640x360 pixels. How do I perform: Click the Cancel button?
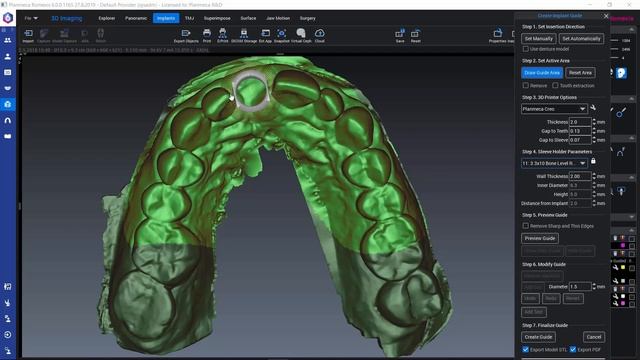pos(593,337)
